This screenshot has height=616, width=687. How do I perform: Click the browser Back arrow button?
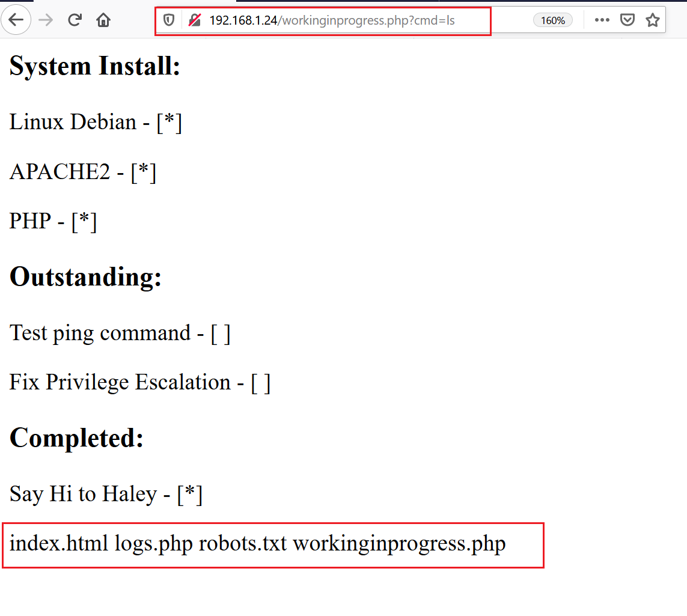[16, 20]
